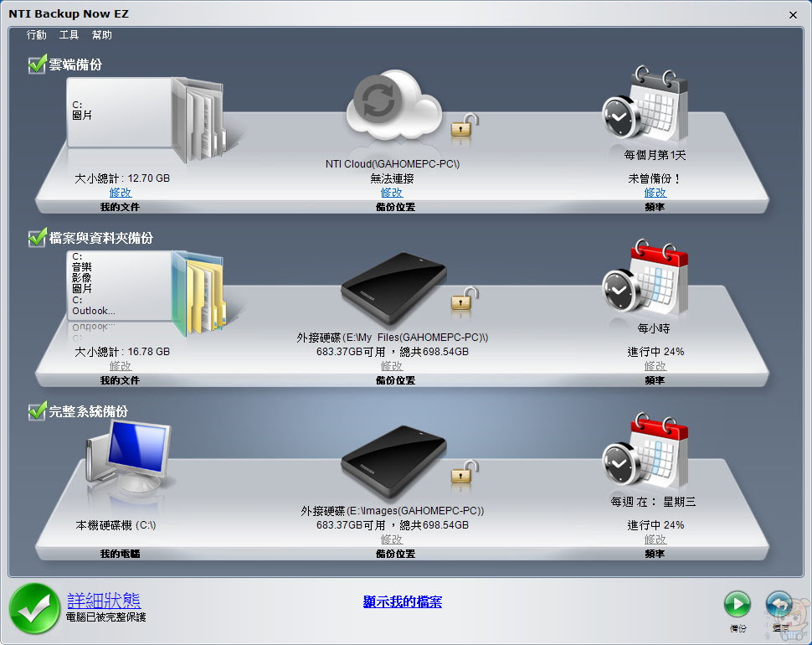Toggle the 完整系統備份 checkbox
This screenshot has width=812, height=645.
click(x=37, y=412)
